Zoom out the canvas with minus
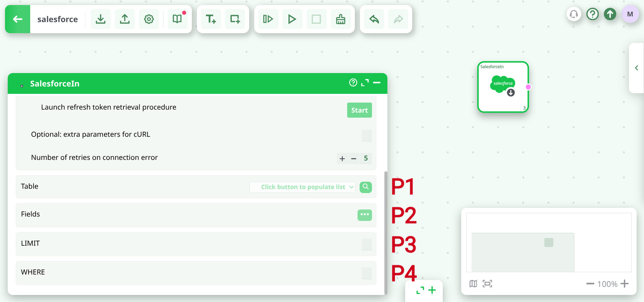Viewport: 644px width, 302px height. (590, 284)
